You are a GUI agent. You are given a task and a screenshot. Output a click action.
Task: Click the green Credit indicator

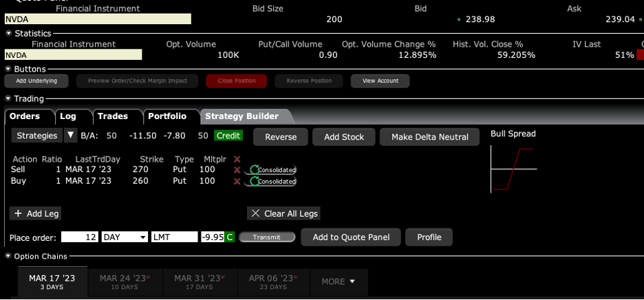coord(228,136)
